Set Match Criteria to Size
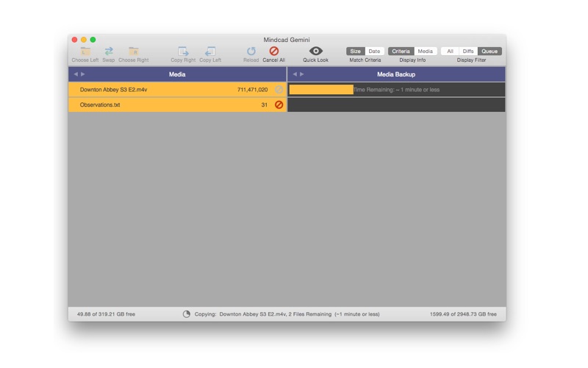Screen dimensions: 588x368 pos(355,51)
